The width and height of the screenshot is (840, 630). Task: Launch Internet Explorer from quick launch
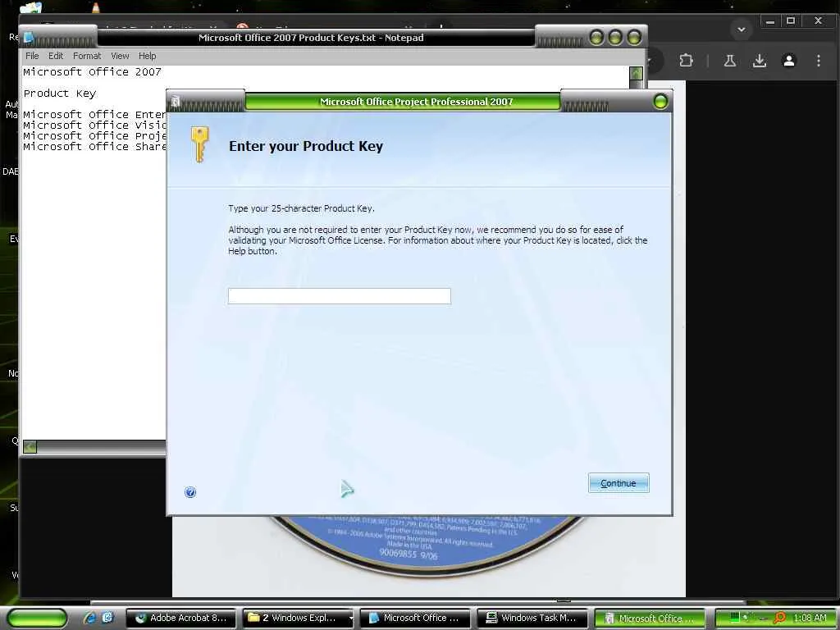89,618
